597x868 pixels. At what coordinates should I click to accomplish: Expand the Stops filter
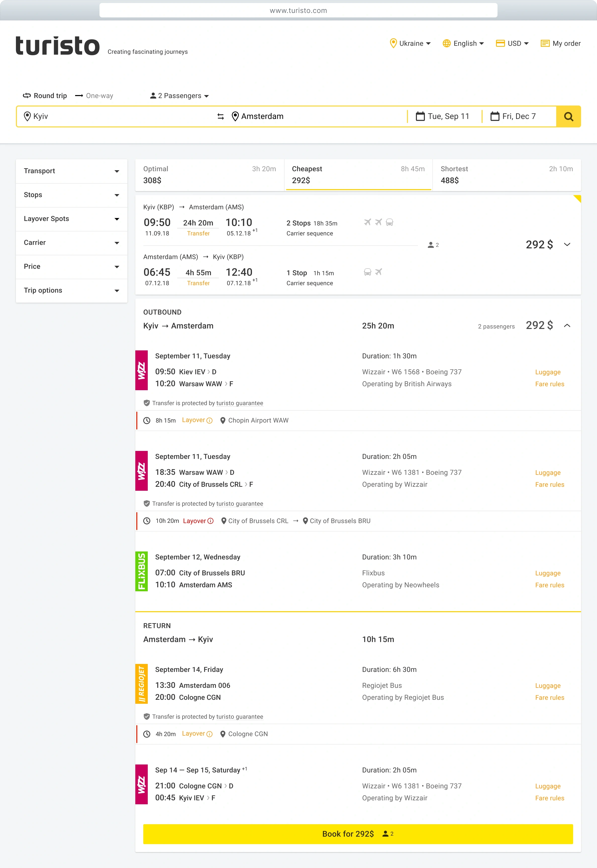[x=71, y=195]
